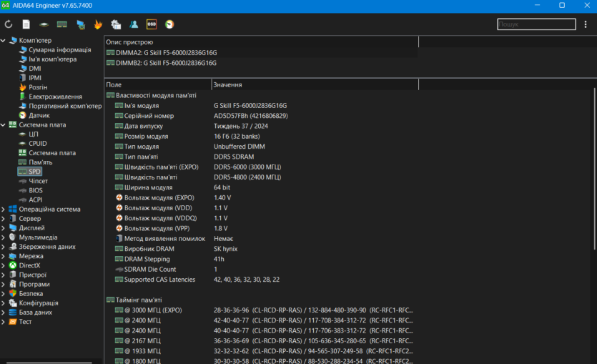Expand the Мережа tree node
Screen dimensions: 597x364
3,256
